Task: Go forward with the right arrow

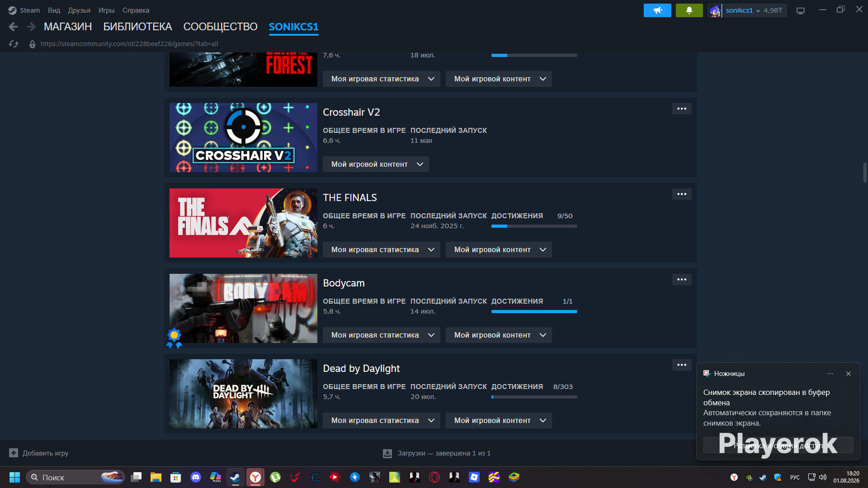Action: pos(31,27)
